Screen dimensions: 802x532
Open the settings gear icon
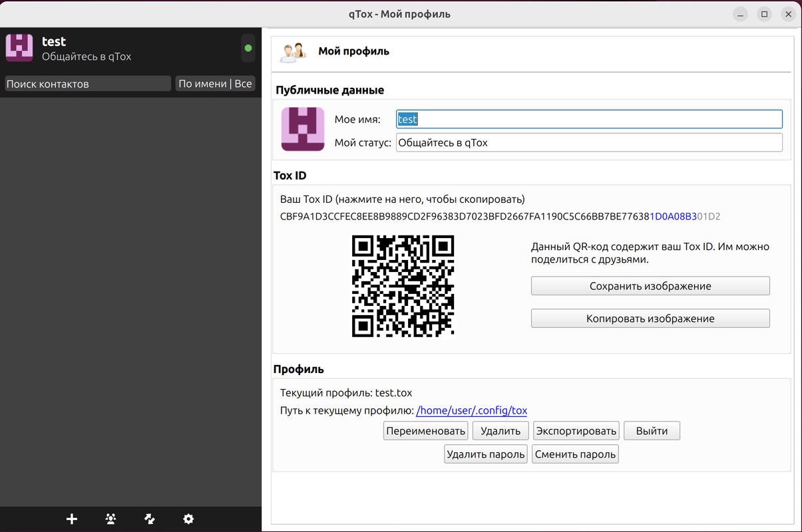pos(188,519)
